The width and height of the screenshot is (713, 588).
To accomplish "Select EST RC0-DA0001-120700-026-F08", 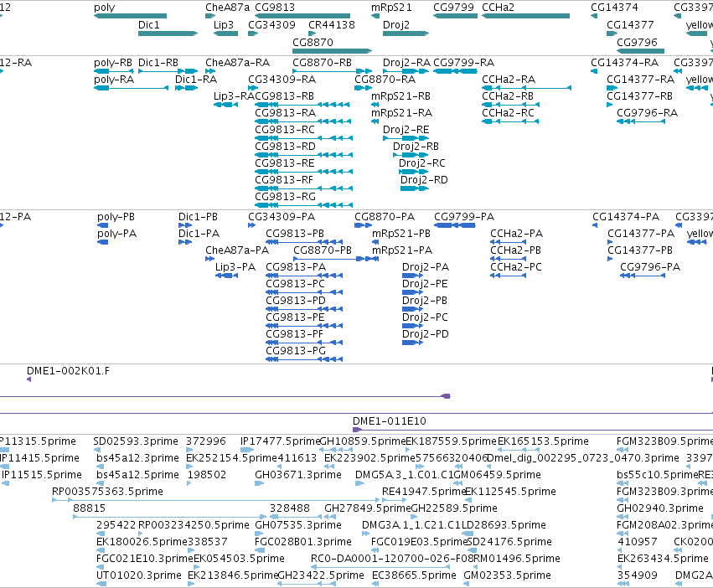I will click(380, 567).
